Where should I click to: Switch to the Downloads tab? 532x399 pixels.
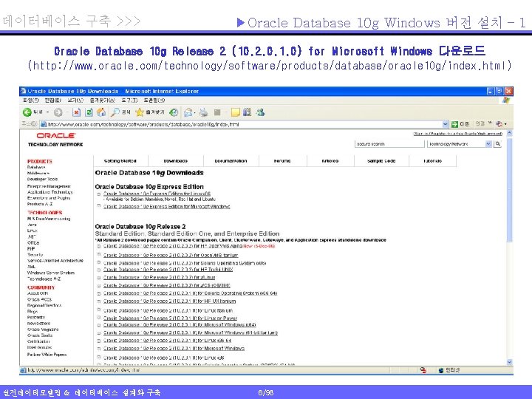coord(176,161)
